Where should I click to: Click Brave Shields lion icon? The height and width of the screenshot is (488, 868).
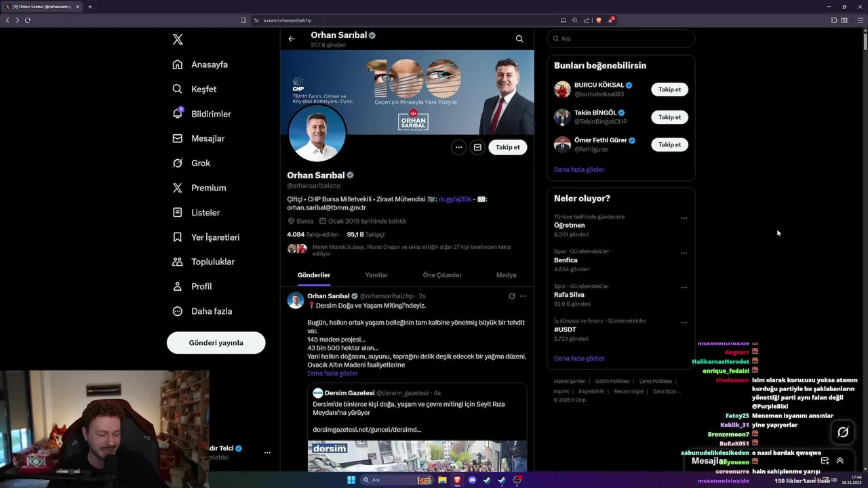(599, 20)
